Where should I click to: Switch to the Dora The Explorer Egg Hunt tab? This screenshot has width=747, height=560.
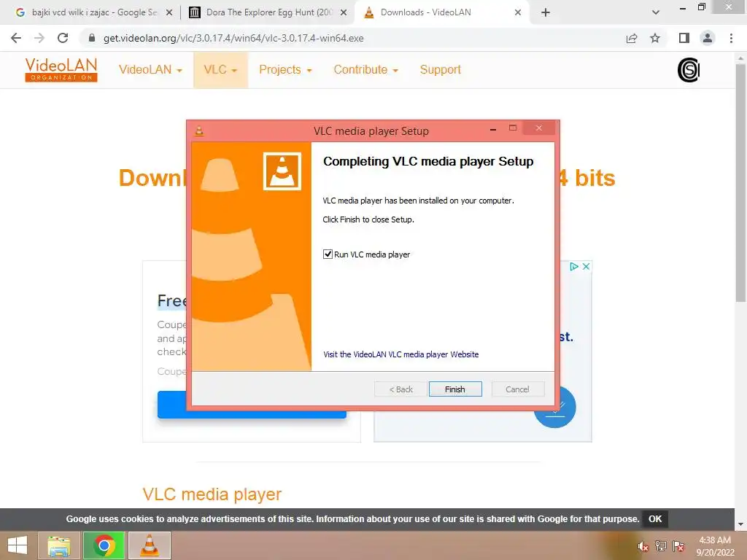267,12
